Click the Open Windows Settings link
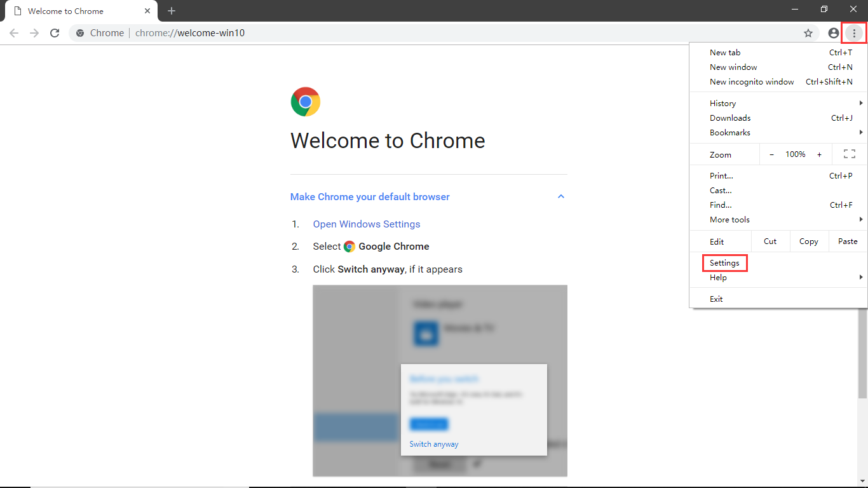This screenshot has width=868, height=488. [367, 224]
